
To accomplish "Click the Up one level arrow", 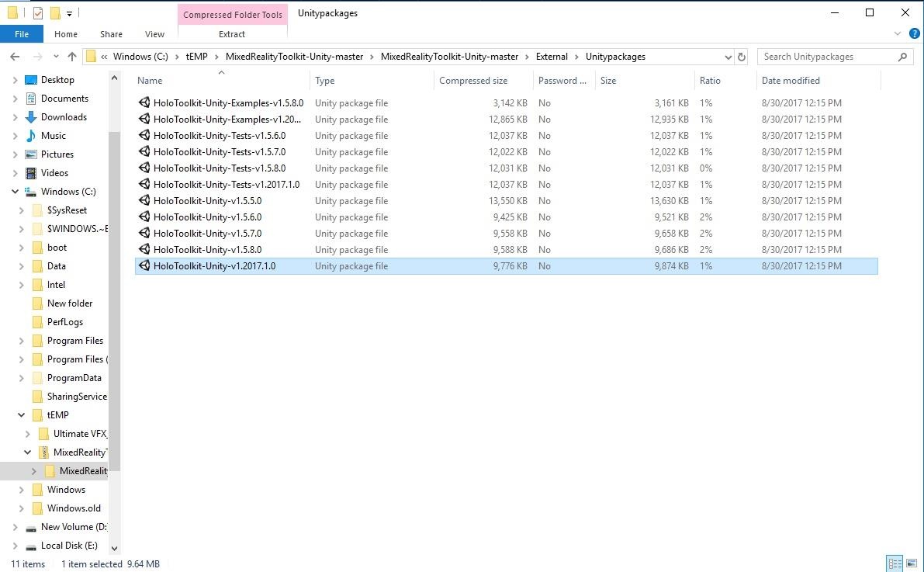I will point(72,57).
